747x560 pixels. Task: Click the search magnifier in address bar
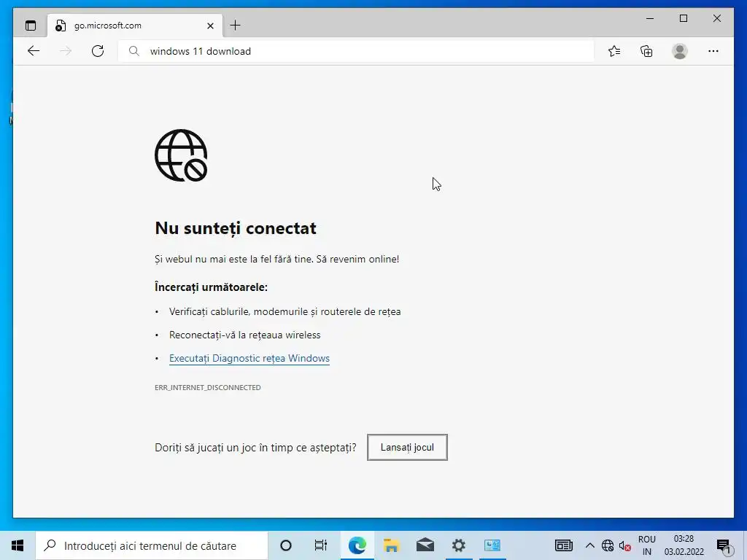[x=134, y=51]
